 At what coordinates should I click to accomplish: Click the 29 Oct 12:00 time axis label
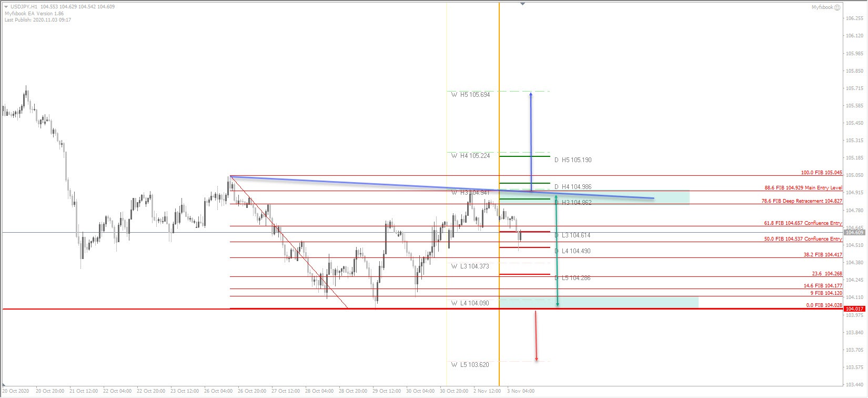[387, 391]
